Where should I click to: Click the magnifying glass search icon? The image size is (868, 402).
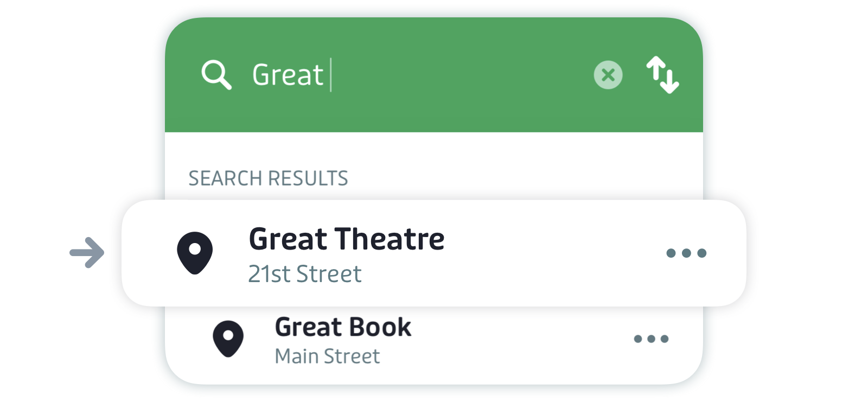tap(216, 75)
